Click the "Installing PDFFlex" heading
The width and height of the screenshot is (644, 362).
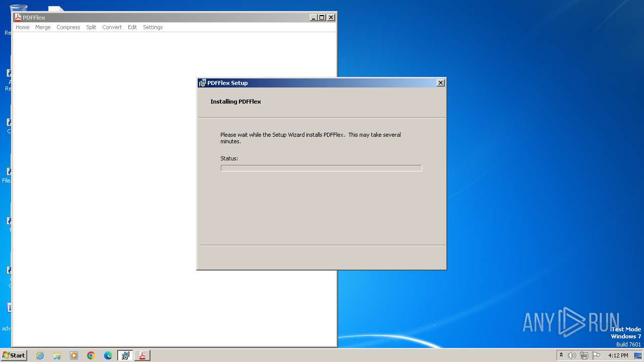point(235,102)
